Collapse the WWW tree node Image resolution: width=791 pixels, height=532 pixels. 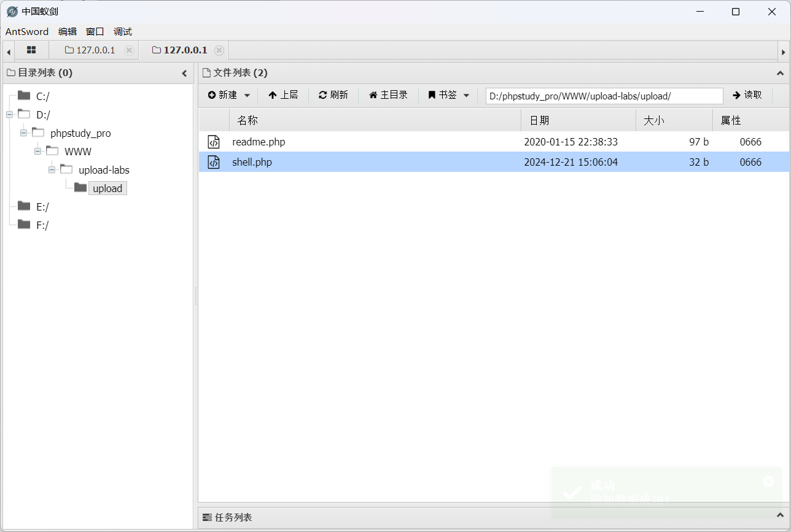(x=37, y=152)
